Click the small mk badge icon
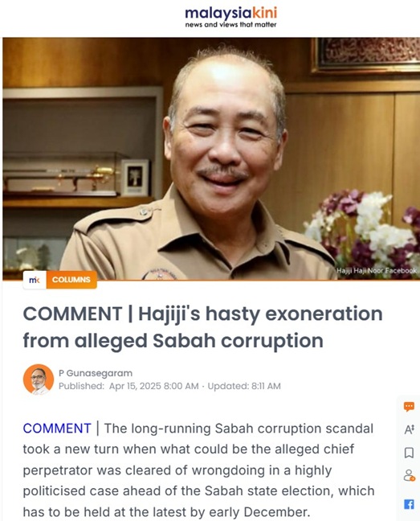The height and width of the screenshot is (521, 420). tap(35, 280)
